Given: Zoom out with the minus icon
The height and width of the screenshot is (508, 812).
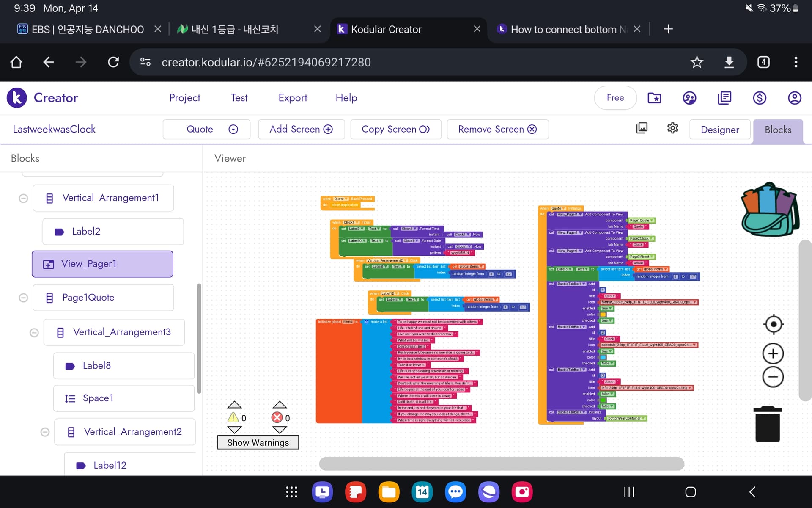Looking at the screenshot, I should [773, 377].
